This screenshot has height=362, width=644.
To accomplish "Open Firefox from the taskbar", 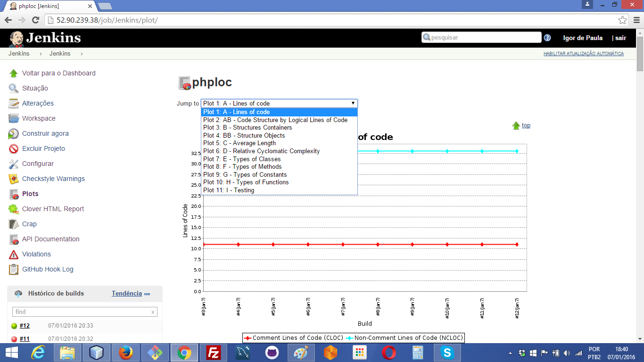I will pyautogui.click(x=125, y=353).
